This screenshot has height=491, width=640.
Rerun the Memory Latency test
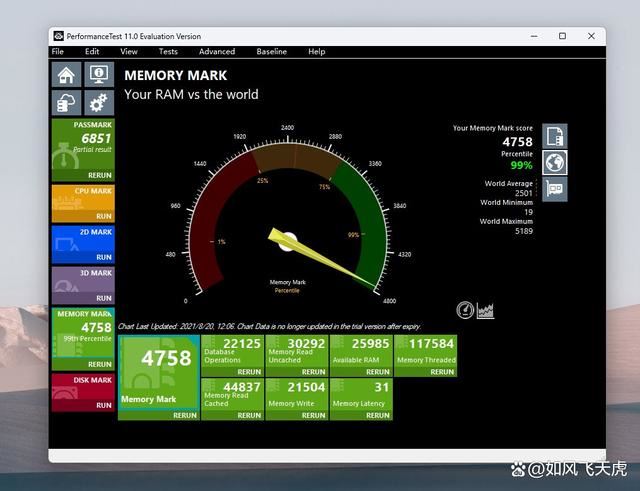(x=377, y=415)
